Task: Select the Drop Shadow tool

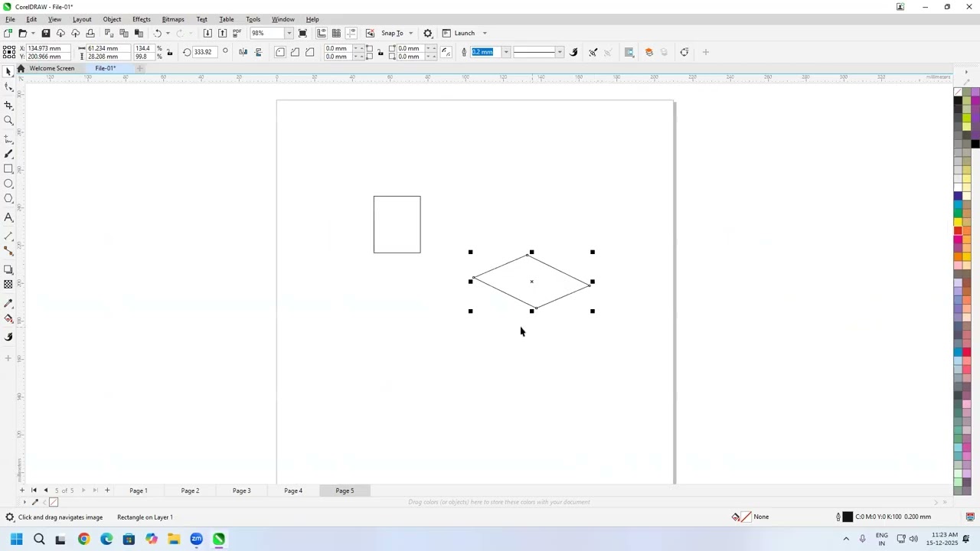Action: point(8,270)
